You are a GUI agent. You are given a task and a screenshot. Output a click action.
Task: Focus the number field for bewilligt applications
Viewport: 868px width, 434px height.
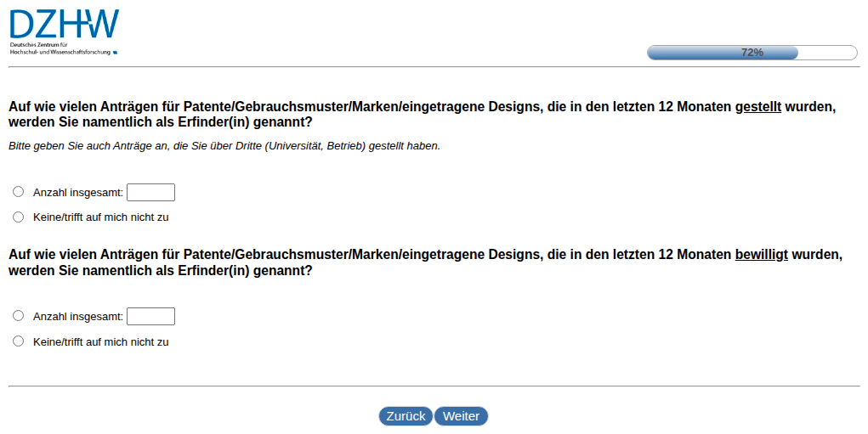pyautogui.click(x=150, y=316)
